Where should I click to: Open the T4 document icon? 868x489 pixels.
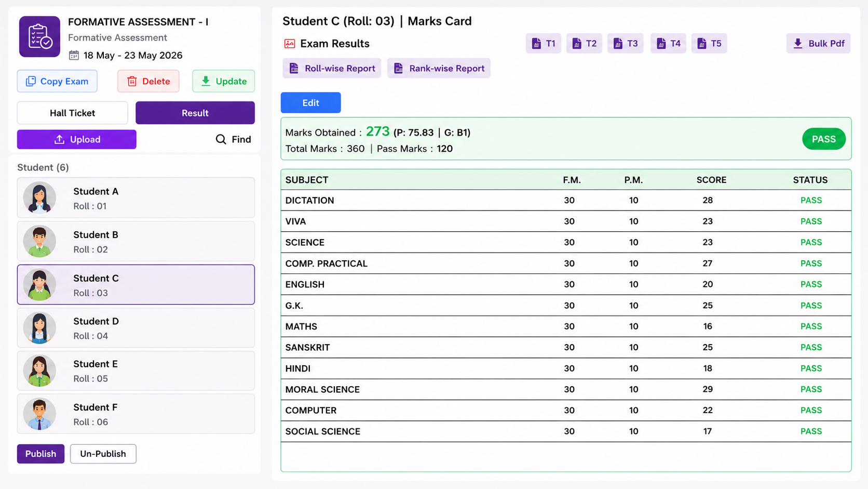(661, 44)
